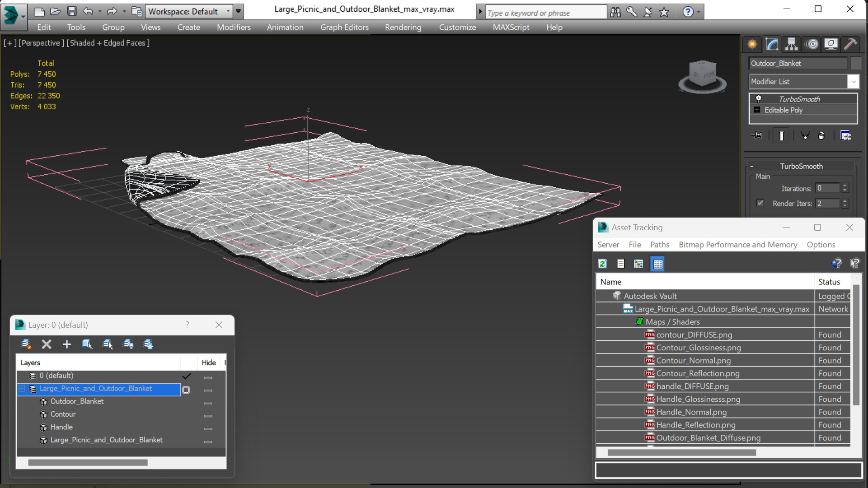868x488 pixels.
Task: Toggle the Render Iters checkbox
Action: coord(760,203)
